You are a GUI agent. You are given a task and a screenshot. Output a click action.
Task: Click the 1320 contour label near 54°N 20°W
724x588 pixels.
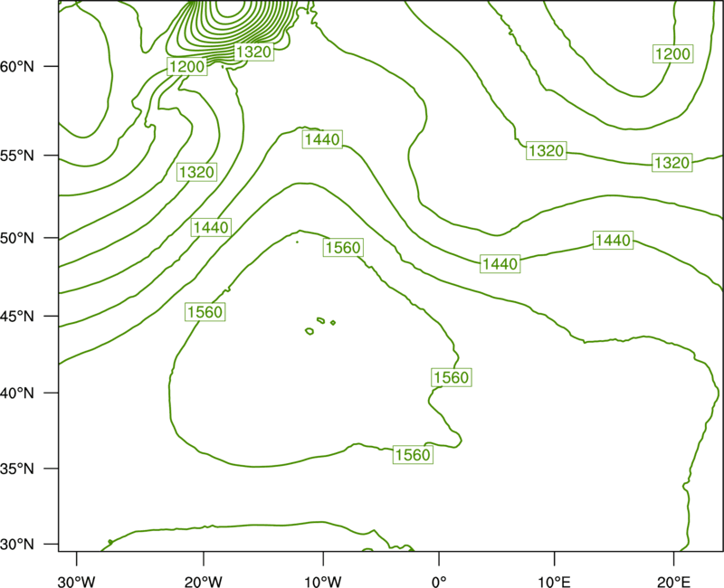pos(197,172)
